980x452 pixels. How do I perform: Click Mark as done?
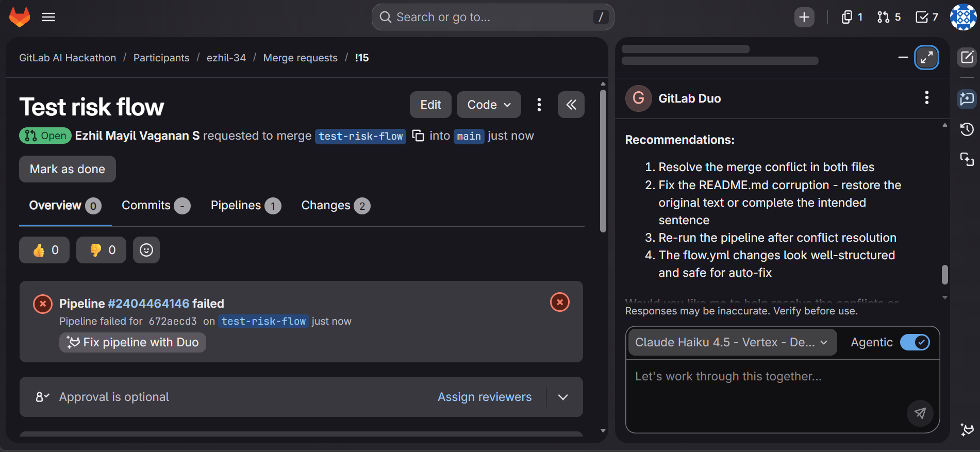[68, 169]
